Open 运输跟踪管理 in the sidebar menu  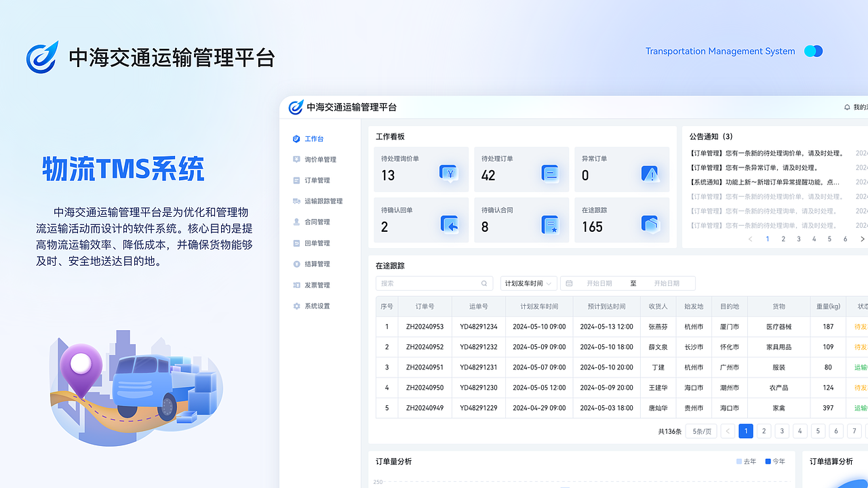[x=323, y=201]
